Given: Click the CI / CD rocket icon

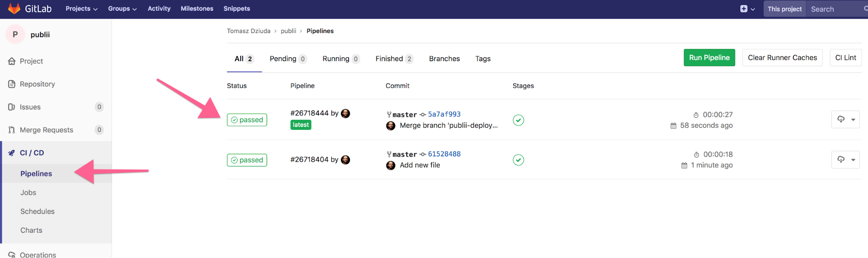Looking at the screenshot, I should click(x=12, y=153).
